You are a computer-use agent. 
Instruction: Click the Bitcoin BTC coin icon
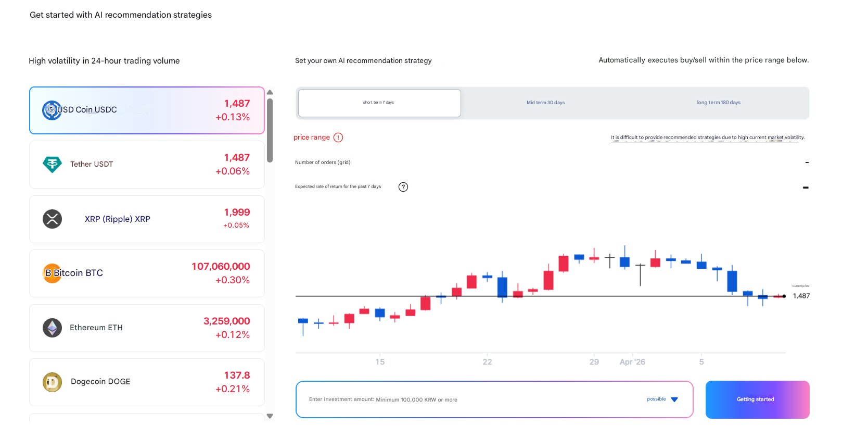(x=52, y=273)
